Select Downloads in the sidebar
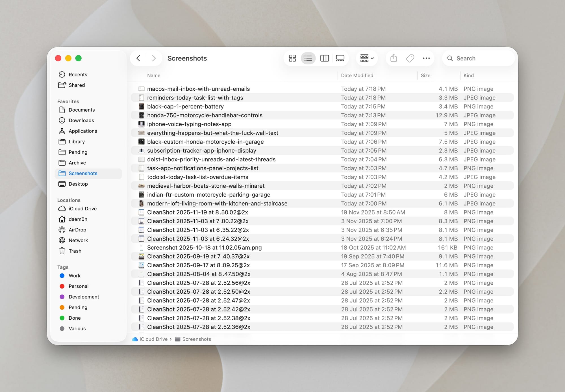The width and height of the screenshot is (565, 392). (81, 120)
